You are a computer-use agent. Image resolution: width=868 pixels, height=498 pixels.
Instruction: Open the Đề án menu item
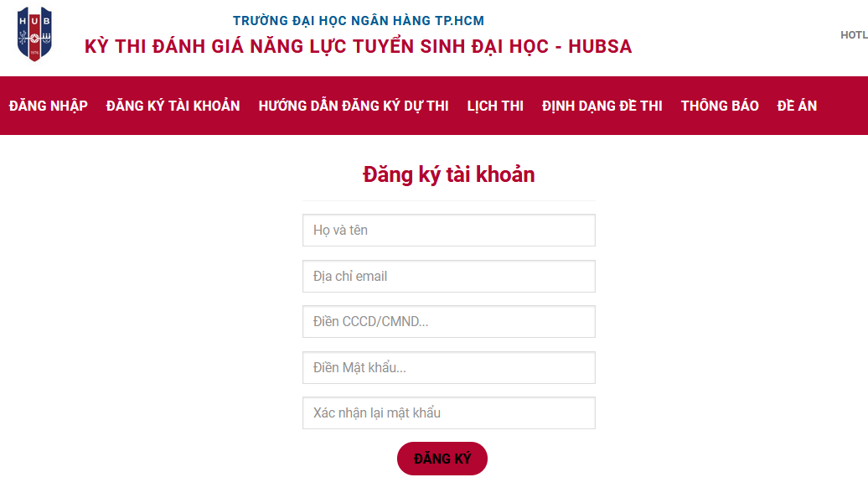797,106
